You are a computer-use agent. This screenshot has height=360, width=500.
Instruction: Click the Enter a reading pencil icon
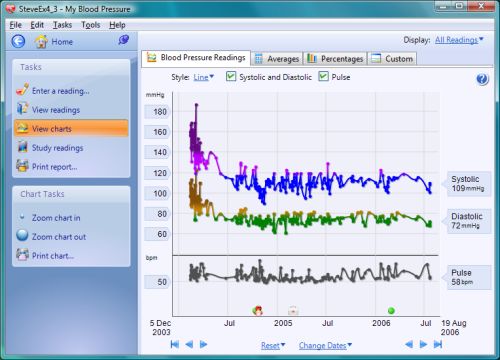pyautogui.click(x=22, y=90)
